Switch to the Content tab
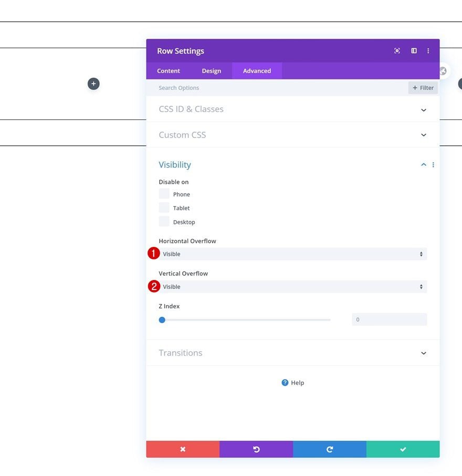The height and width of the screenshot is (476, 462). [x=169, y=71]
